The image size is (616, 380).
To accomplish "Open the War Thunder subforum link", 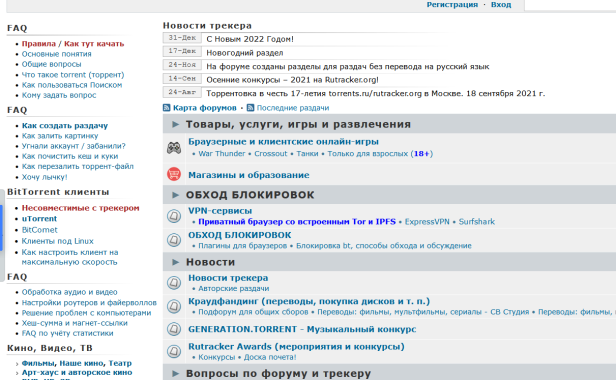I will (x=222, y=154).
